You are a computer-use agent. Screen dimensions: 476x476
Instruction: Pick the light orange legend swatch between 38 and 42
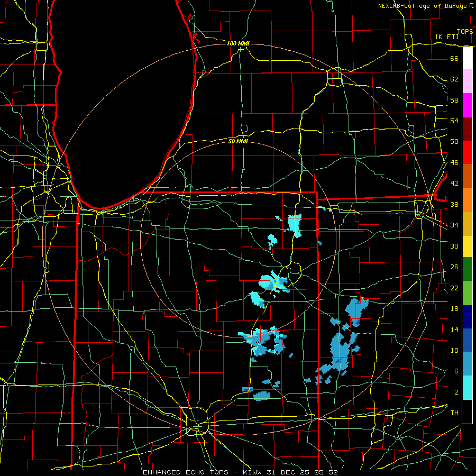(x=467, y=200)
